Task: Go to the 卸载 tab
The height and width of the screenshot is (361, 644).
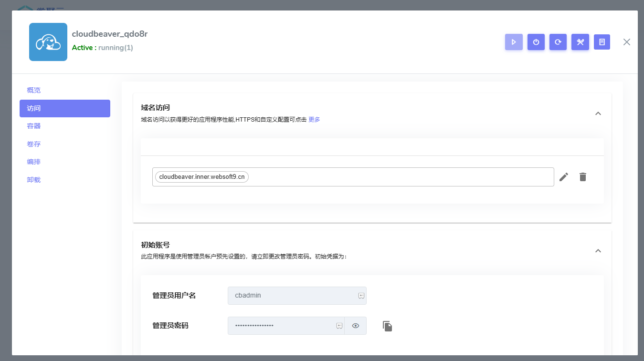Action: click(34, 180)
